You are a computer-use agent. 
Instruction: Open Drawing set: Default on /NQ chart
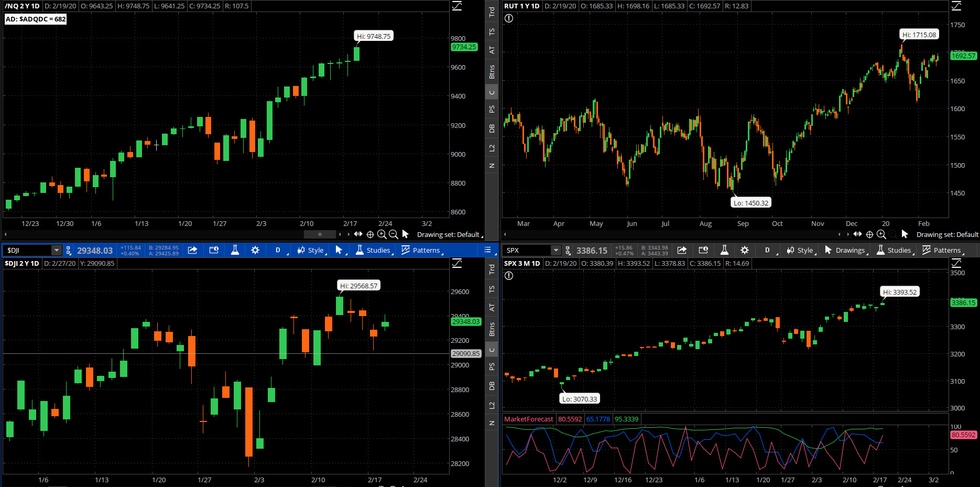(450, 234)
